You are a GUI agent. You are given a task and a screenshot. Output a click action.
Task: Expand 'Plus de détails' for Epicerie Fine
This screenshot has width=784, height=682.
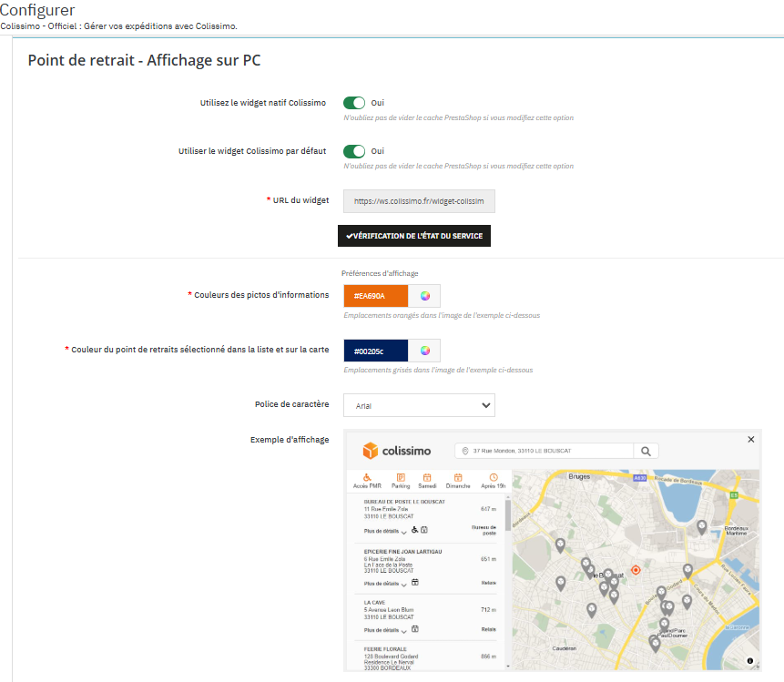pos(385,584)
